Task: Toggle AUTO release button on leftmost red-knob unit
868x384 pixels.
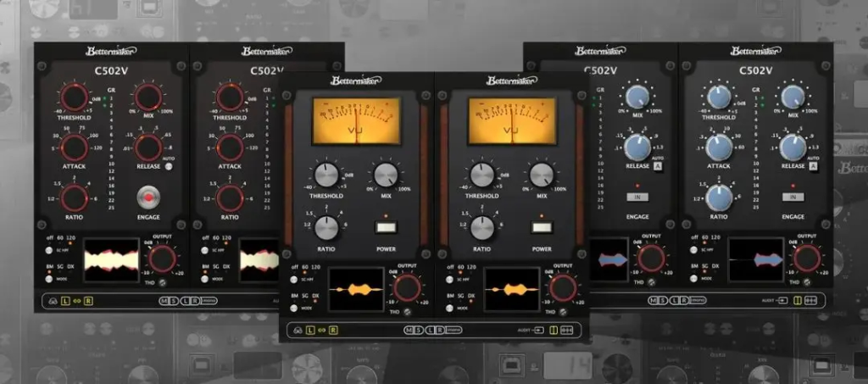Action: click(x=168, y=165)
